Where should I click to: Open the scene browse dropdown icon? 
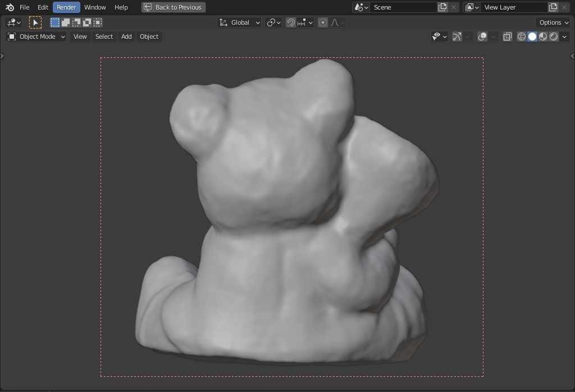[361, 7]
